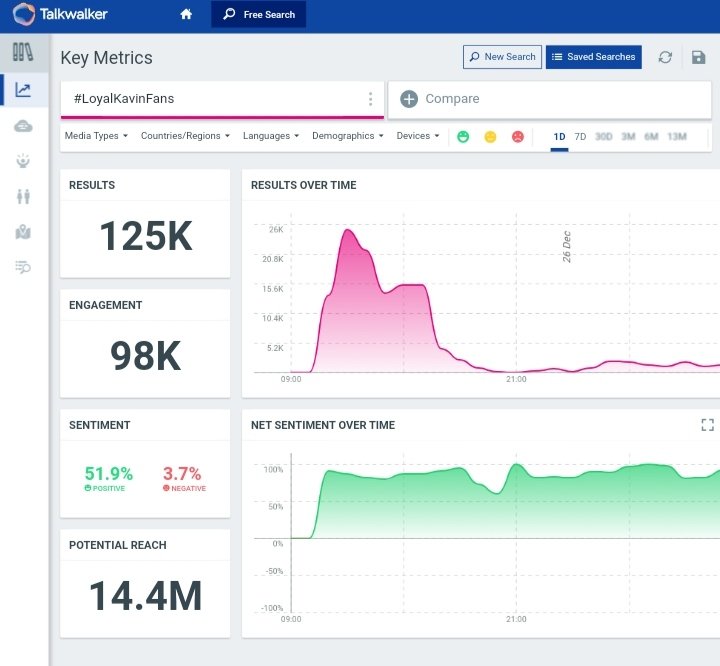Expand the Countries/Regions dropdown

185,136
